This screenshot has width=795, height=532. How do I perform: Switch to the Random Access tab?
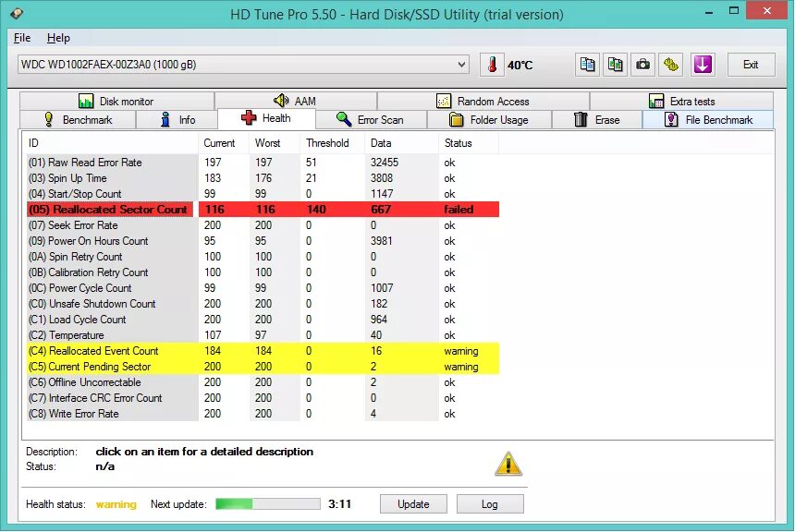pos(483,102)
